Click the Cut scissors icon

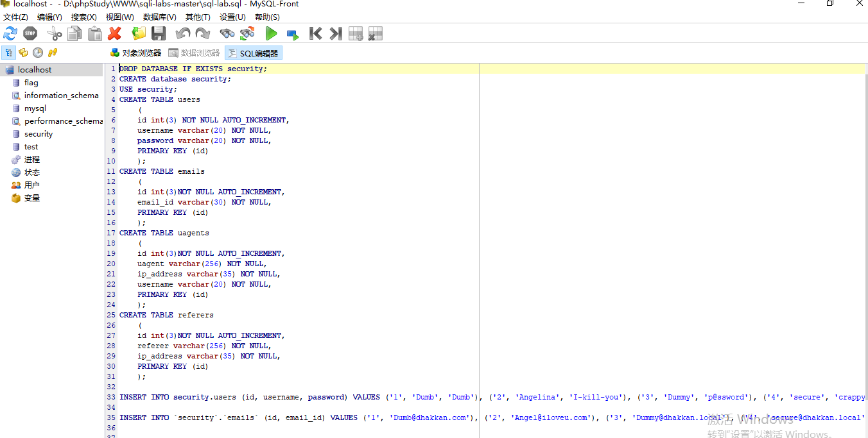coord(54,34)
